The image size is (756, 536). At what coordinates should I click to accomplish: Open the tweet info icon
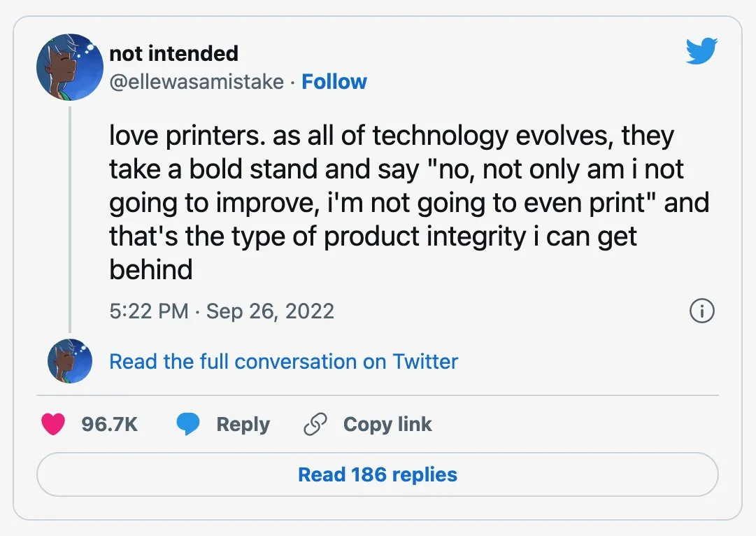tap(701, 311)
